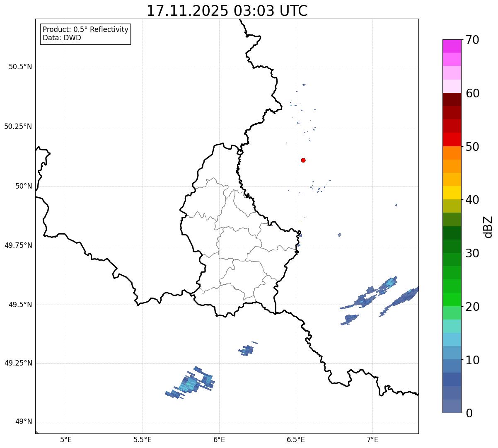Click the colorbar tick label '20'
This screenshot has width=498, height=448.
(473, 307)
